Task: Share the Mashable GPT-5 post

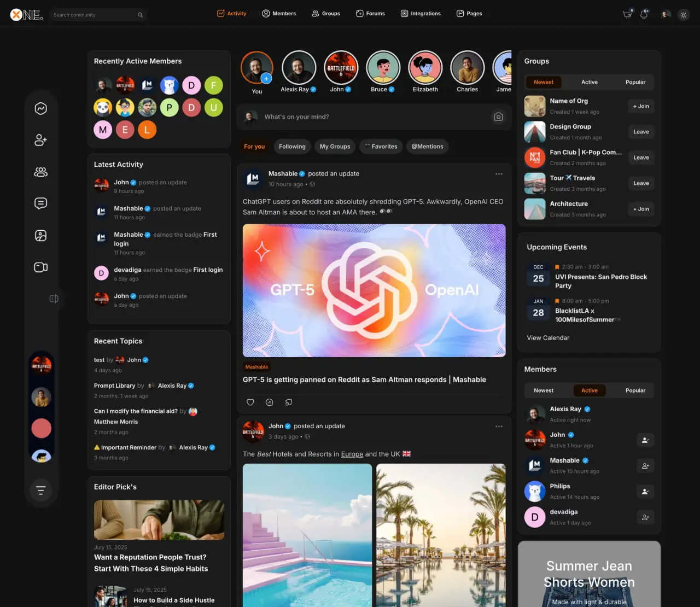Action: coord(289,402)
